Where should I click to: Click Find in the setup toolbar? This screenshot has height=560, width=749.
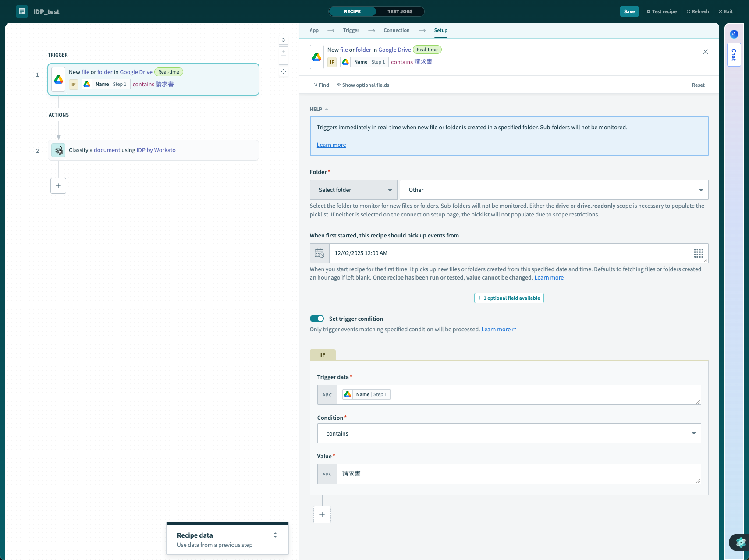pos(321,85)
